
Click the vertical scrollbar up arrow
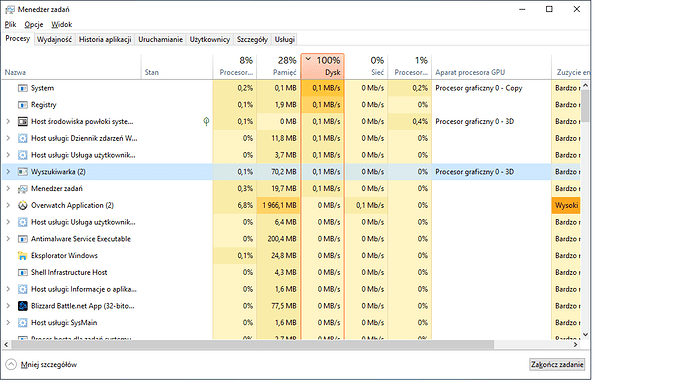[585, 85]
